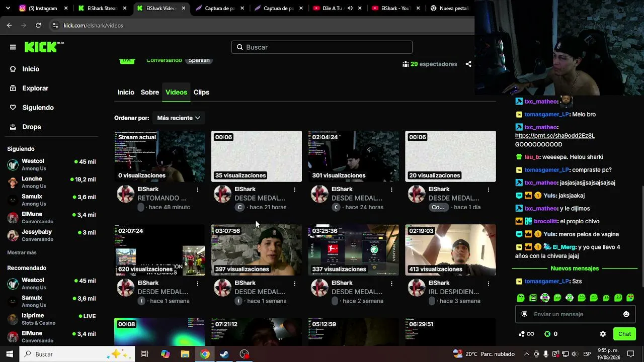Click user tomasgamer_LP beside the Szs message
The height and width of the screenshot is (362, 644).
click(546, 282)
